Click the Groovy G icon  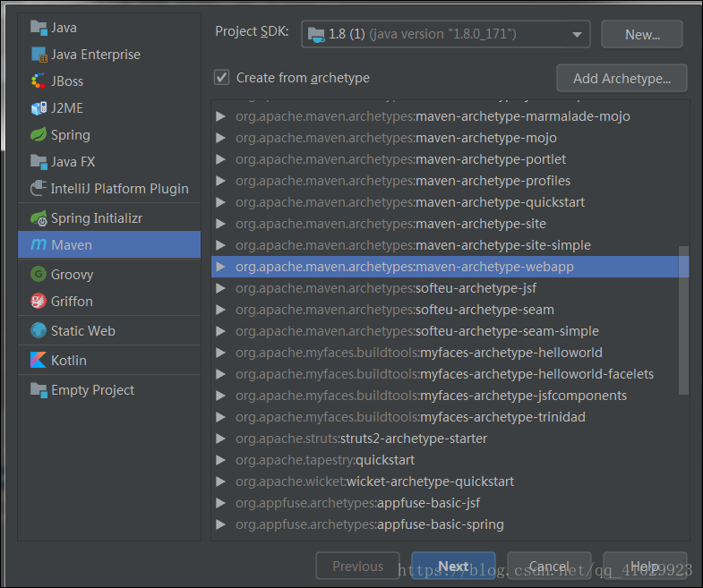click(39, 274)
